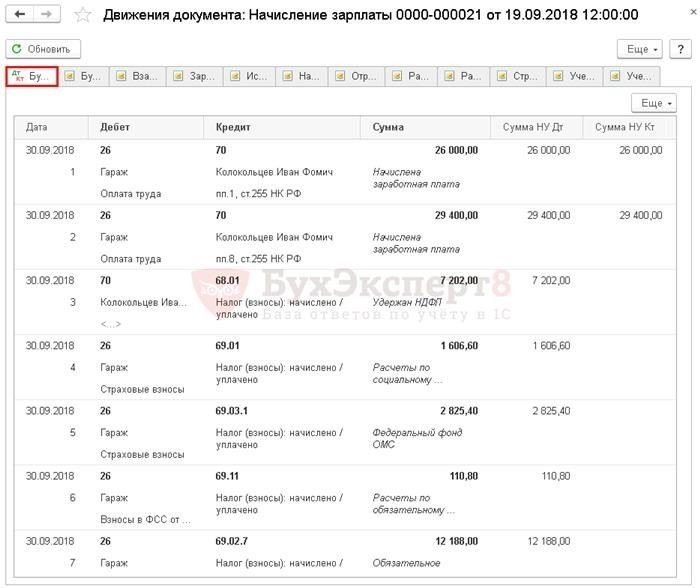Click Взносы в ФСС от ... in row 6

click(x=145, y=520)
